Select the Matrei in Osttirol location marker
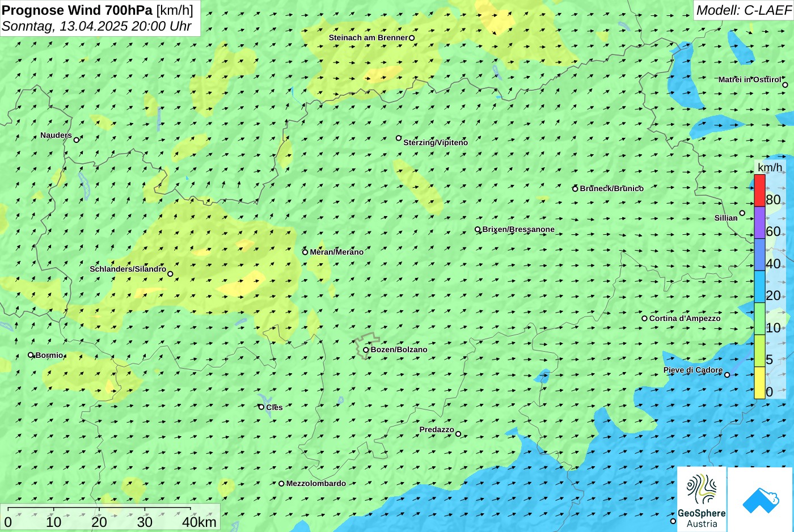 coord(785,85)
